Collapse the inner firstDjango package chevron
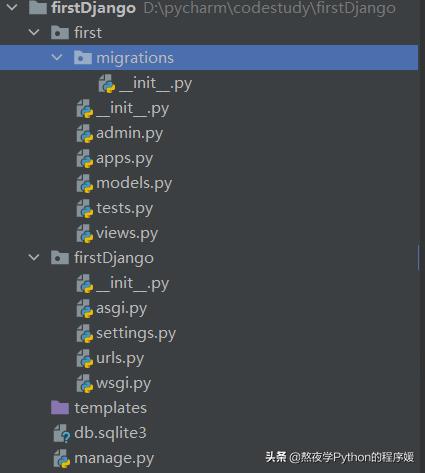 click(x=34, y=257)
